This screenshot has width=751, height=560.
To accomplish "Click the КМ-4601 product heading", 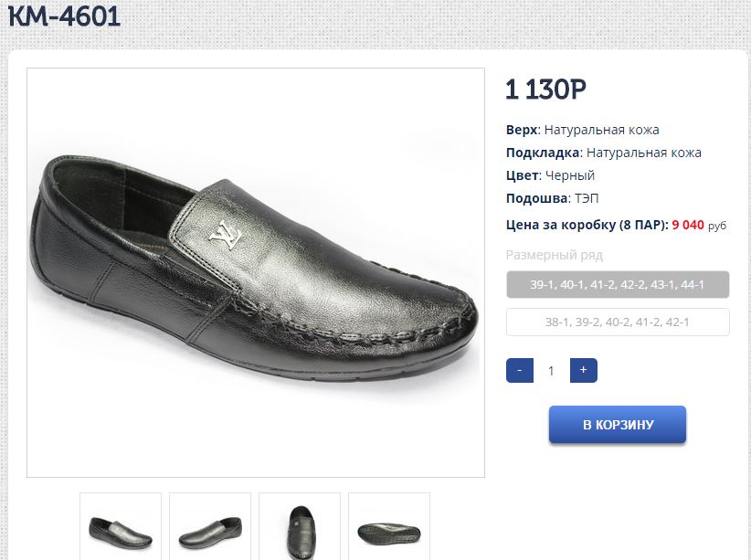I will tap(64, 16).
